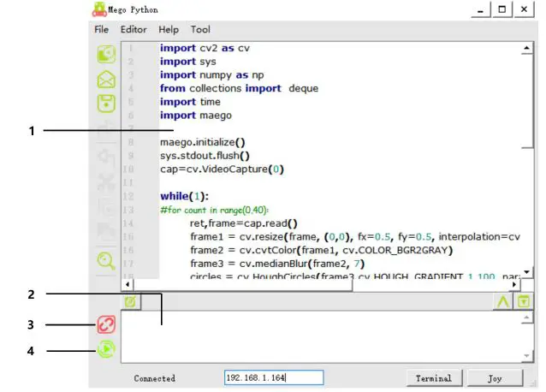This screenshot has width=546, height=392.
Task: Close the Mego Python window
Action: 524,9
